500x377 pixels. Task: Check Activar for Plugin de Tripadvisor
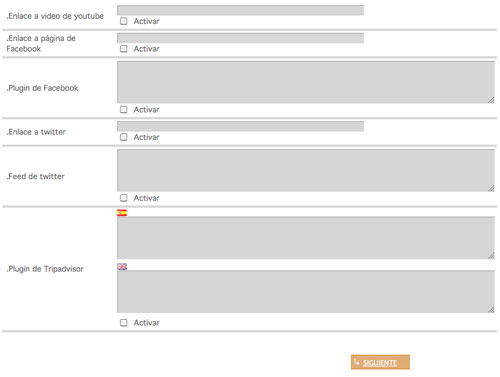(124, 323)
